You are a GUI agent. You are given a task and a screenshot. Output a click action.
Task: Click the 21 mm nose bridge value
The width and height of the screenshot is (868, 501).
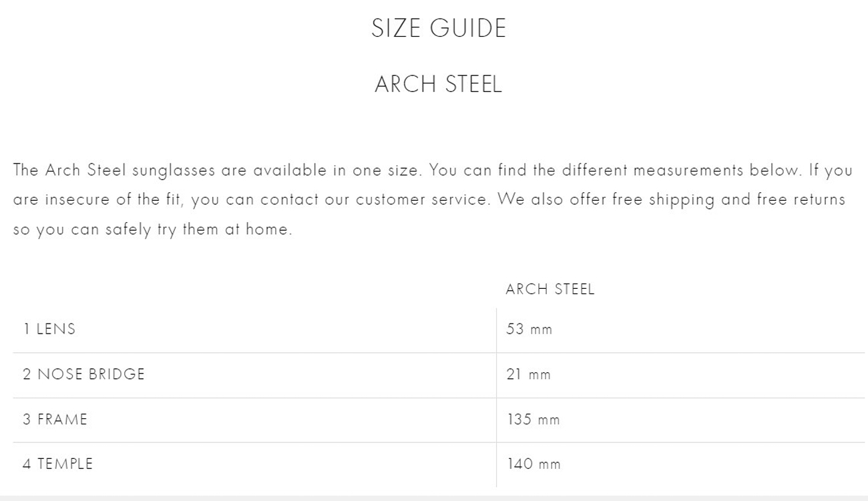529,374
